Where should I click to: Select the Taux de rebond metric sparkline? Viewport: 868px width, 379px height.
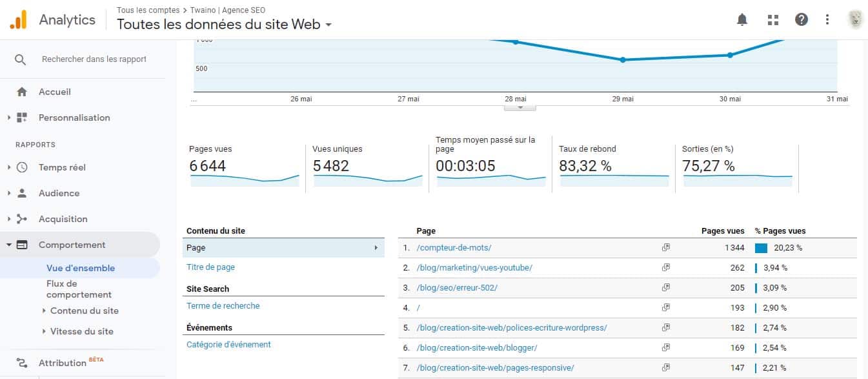point(614,180)
